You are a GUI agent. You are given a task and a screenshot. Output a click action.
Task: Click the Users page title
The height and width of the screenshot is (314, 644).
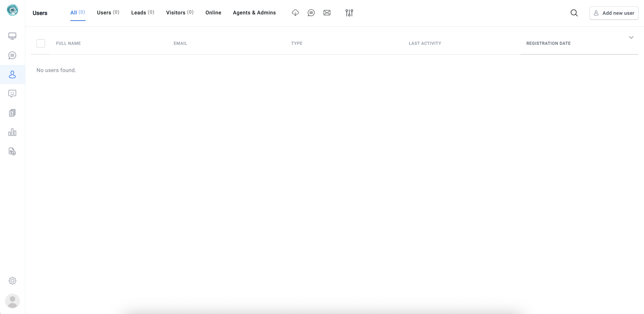[x=40, y=13]
